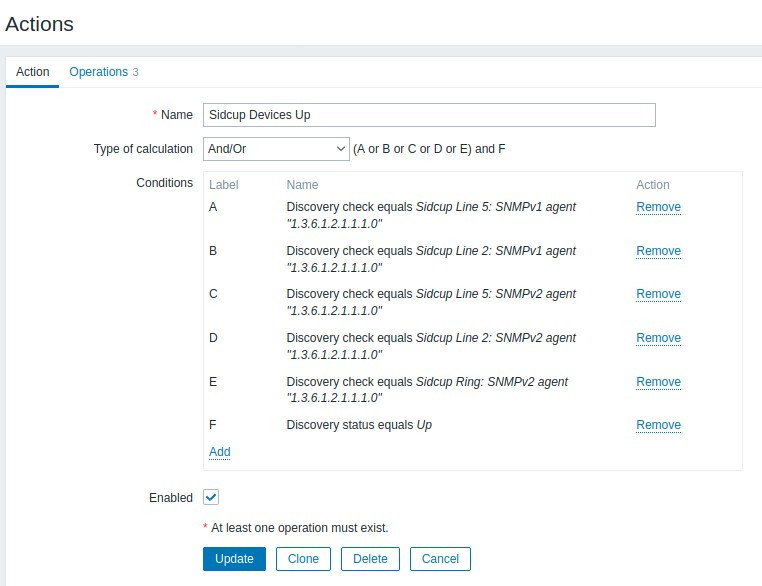Open the Type of calculation dropdown

(x=275, y=149)
